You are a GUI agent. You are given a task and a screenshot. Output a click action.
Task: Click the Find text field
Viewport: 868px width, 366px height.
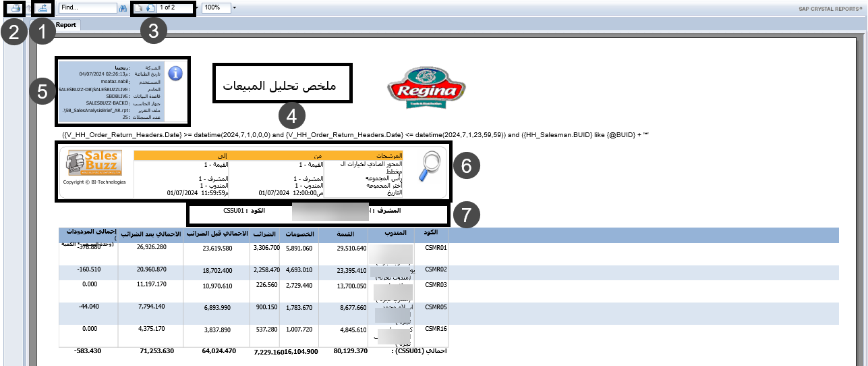pos(86,7)
